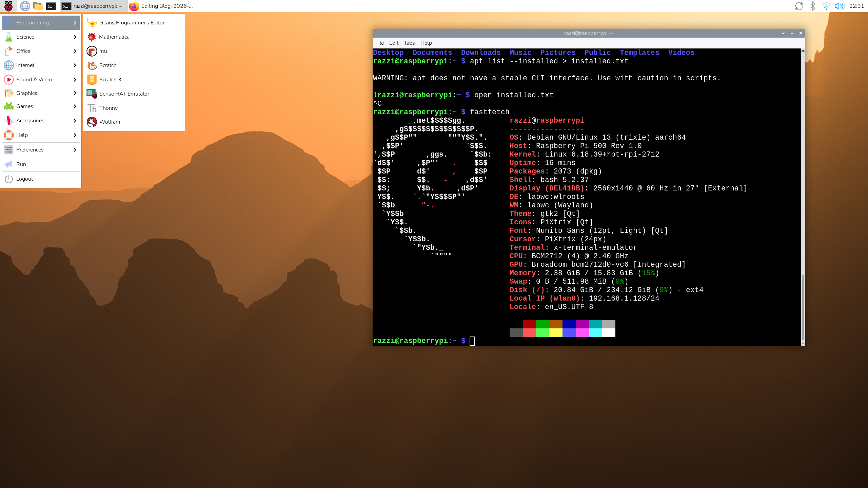This screenshot has width=868, height=488.
Task: Open the terminal Edit menu
Action: click(394, 43)
